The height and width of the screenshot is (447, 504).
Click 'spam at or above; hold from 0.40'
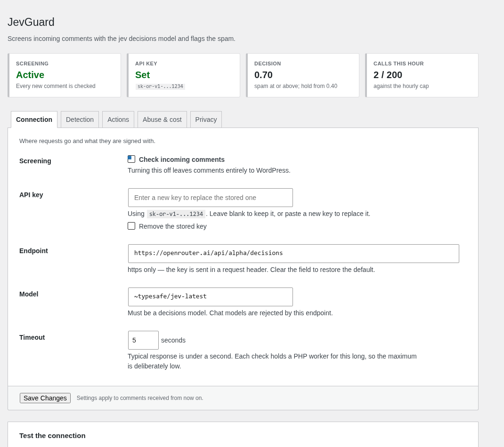[296, 86]
